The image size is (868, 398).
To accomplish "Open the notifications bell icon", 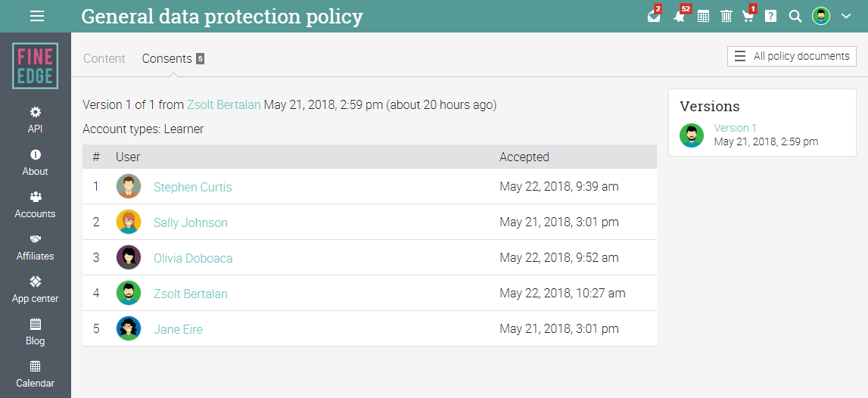I will 679,17.
